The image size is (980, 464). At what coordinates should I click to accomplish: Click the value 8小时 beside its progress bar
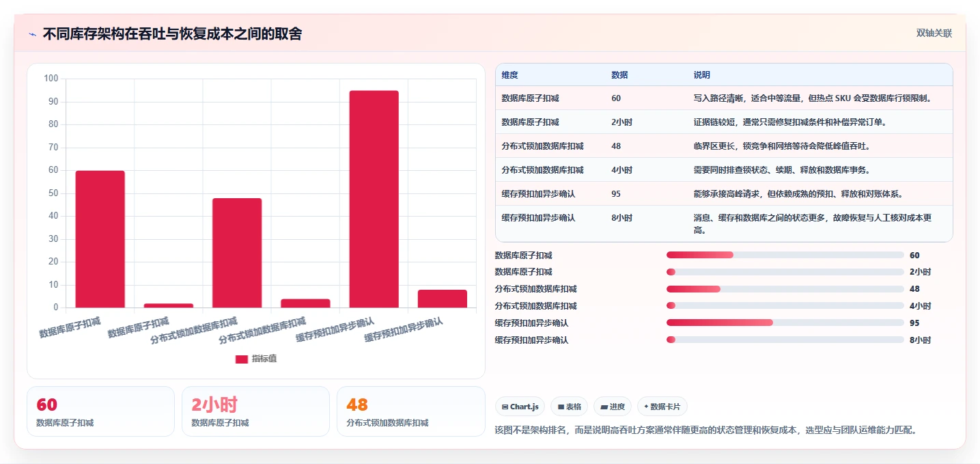tap(921, 340)
